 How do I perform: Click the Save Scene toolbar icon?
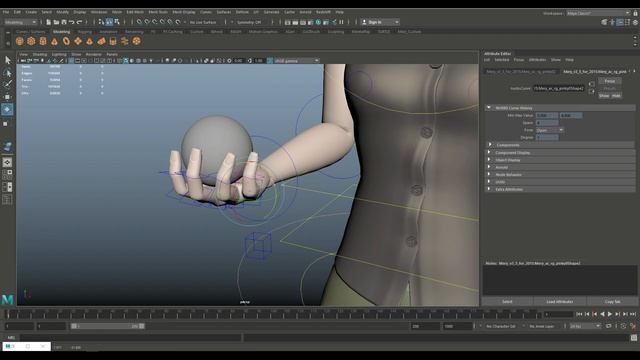pyautogui.click(x=64, y=22)
